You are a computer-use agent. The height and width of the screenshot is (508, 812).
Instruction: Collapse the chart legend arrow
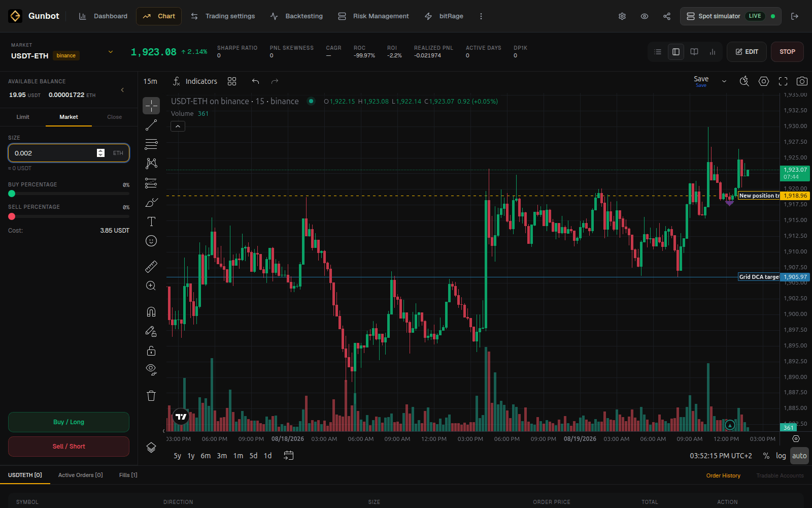click(x=178, y=126)
